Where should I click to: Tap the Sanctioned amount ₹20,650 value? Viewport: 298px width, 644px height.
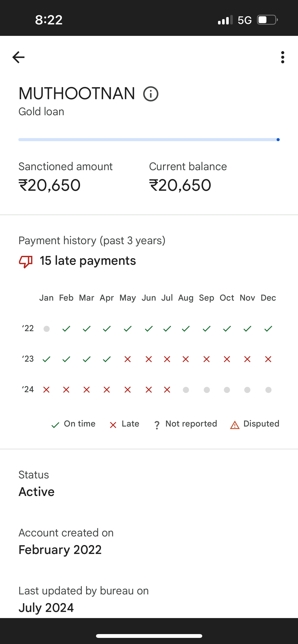pyautogui.click(x=49, y=185)
